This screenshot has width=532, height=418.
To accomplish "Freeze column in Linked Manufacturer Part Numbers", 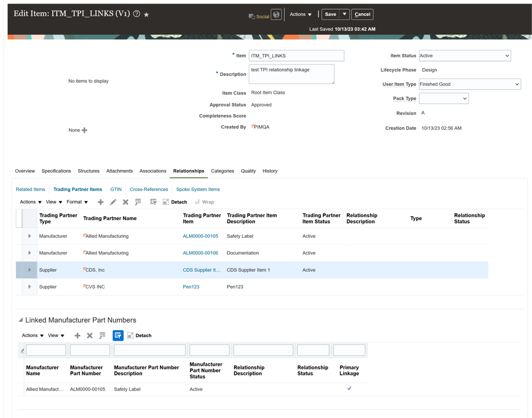I will pyautogui.click(x=102, y=336).
